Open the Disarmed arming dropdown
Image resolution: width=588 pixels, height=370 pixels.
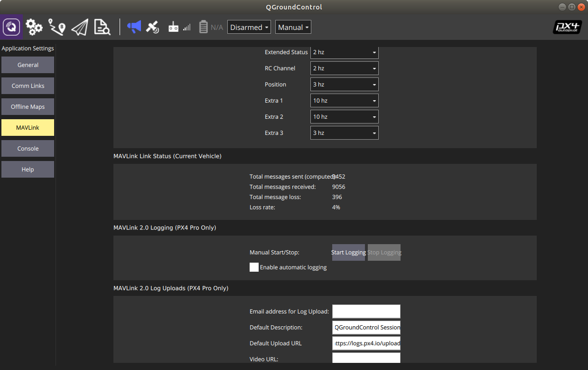point(249,28)
